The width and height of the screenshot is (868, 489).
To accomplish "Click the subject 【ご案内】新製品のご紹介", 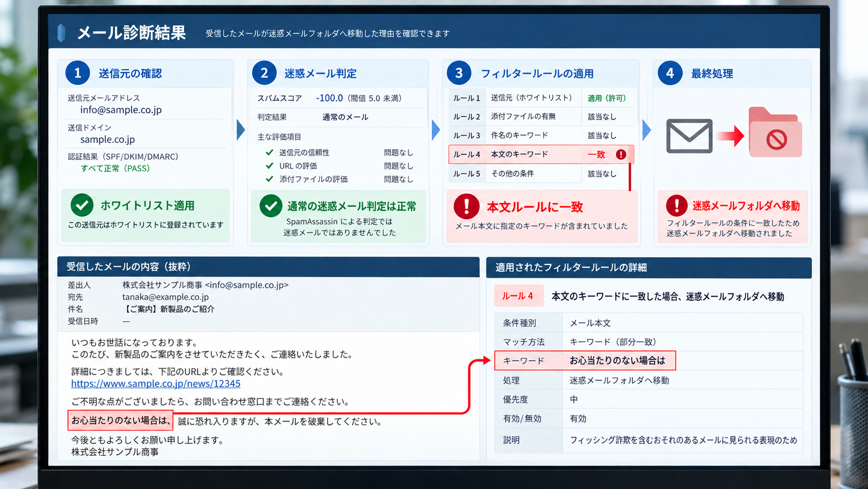I will coord(169,309).
